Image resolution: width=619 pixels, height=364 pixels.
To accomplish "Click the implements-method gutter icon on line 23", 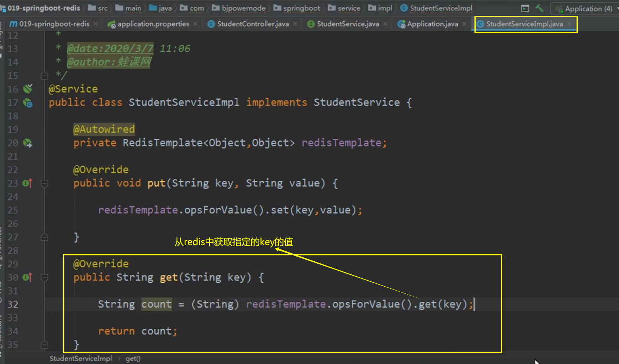I will coord(27,183).
